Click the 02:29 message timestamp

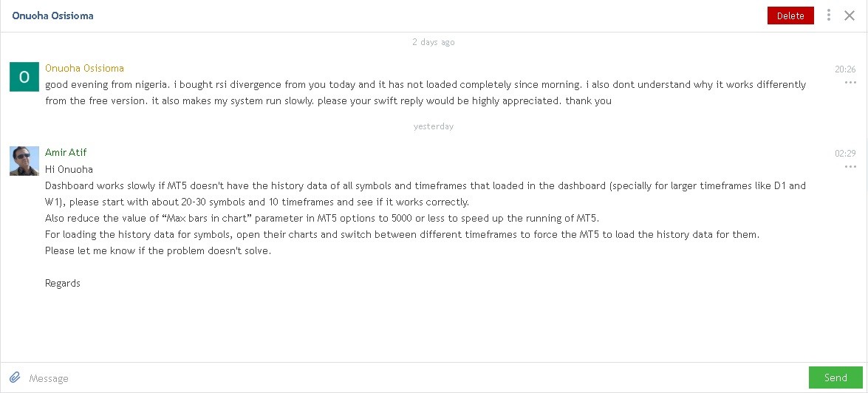tap(845, 154)
